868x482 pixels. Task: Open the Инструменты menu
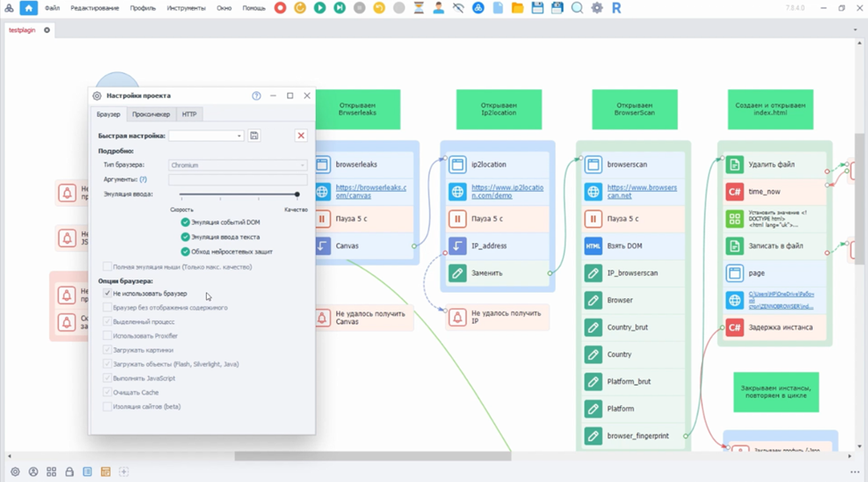186,8
